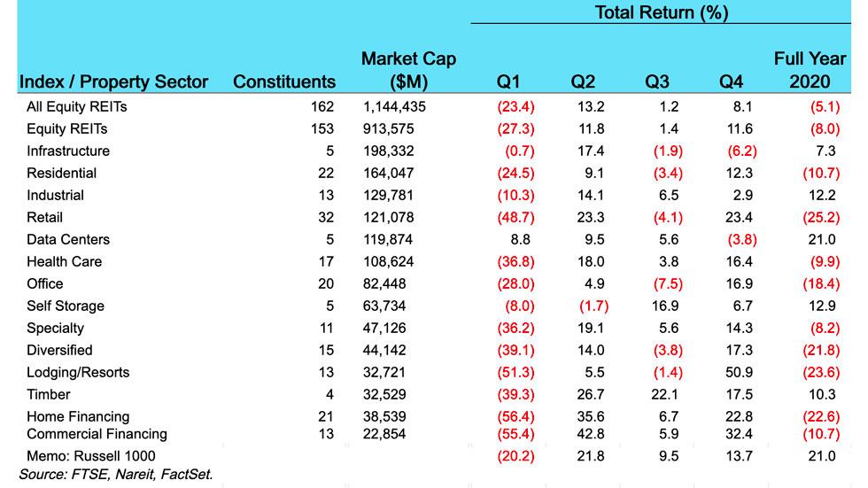
Task: Click the Infrastructure row label
Action: tap(68, 151)
